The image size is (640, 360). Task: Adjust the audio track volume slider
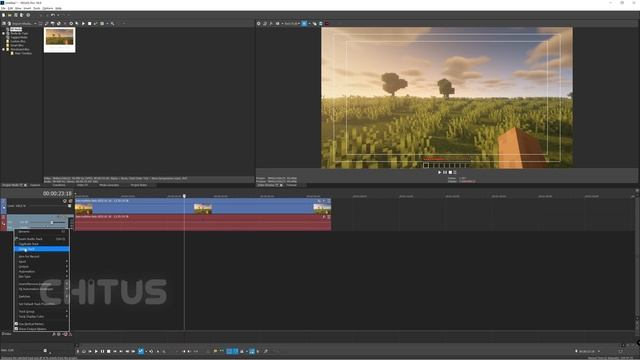[x=52, y=222]
